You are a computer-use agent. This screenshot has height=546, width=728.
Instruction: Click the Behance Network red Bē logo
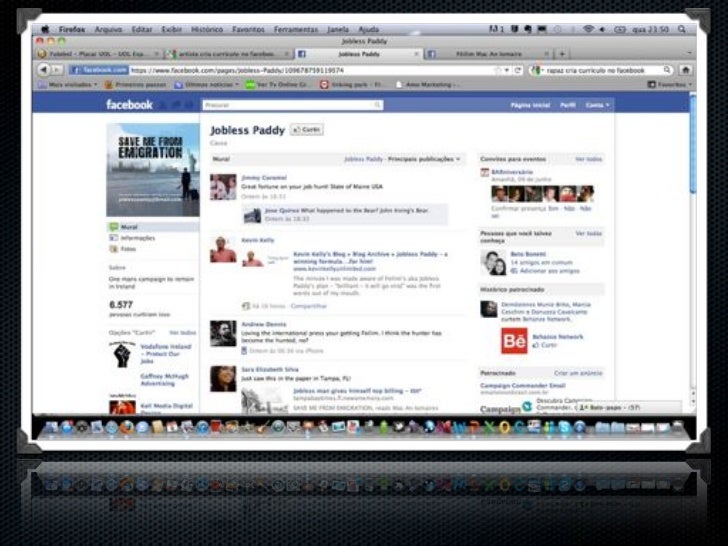pos(514,341)
